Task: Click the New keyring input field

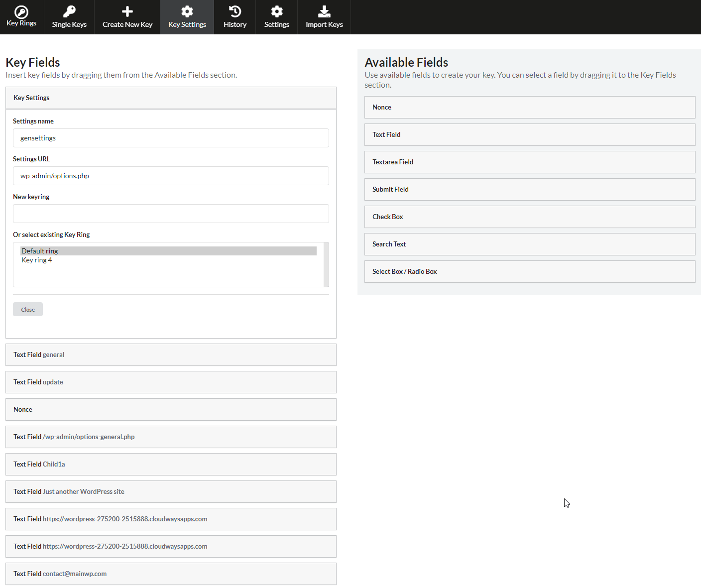Action: (x=171, y=214)
